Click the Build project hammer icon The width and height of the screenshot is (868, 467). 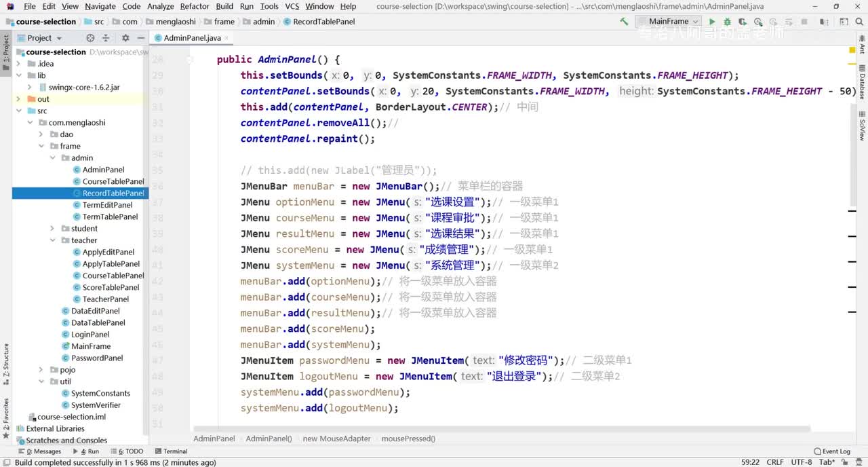pos(624,22)
